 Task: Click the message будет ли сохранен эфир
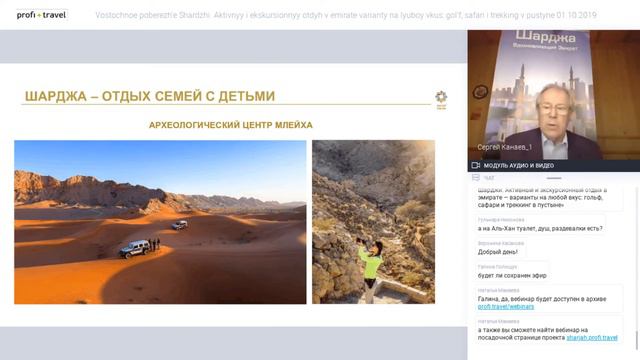point(512,272)
